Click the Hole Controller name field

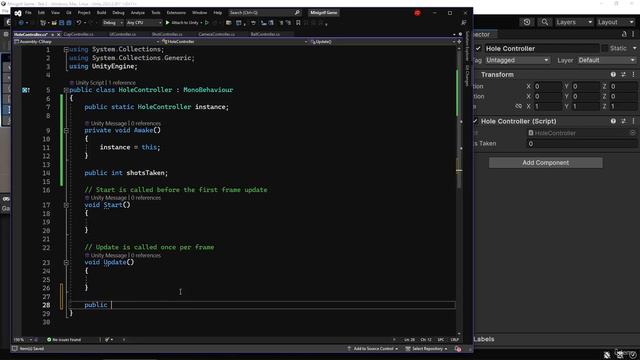(542, 49)
